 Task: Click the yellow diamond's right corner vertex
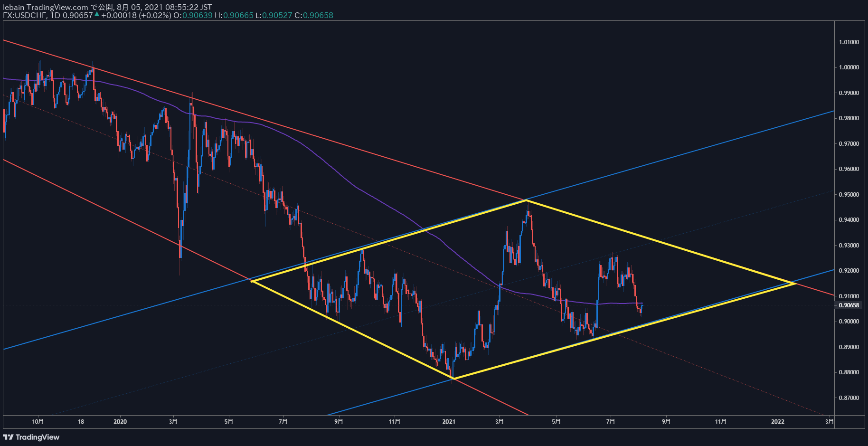pos(795,284)
